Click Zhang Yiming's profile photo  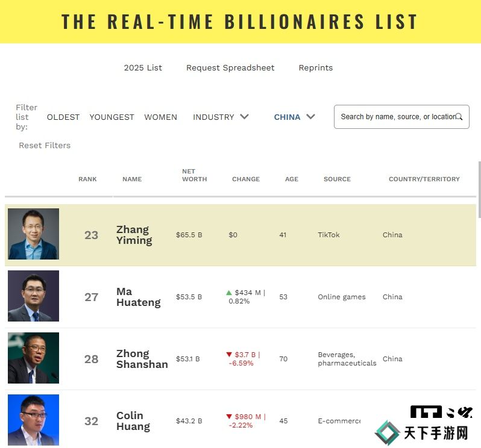click(x=33, y=234)
